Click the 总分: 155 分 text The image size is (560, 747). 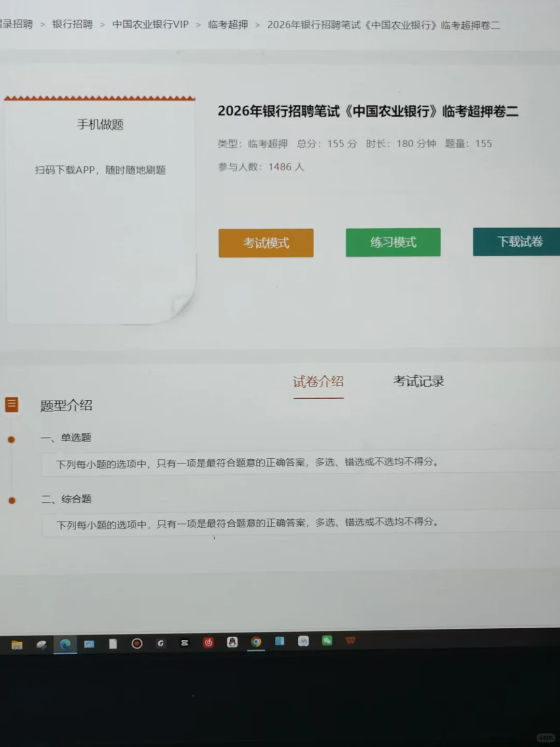(x=327, y=144)
